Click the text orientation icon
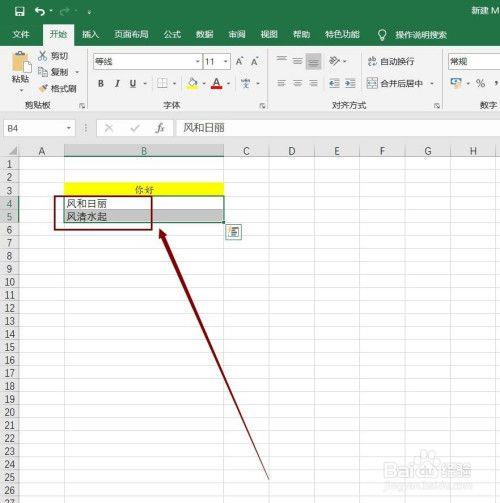Viewport: 500px width, 503px height. click(334, 61)
